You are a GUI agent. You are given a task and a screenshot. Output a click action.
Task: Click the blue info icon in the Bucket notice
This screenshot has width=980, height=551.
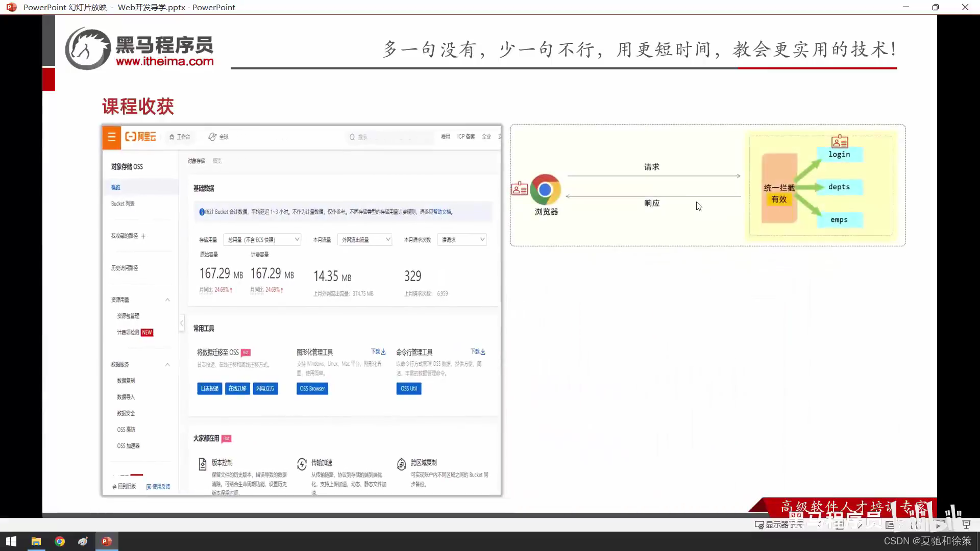pyautogui.click(x=202, y=212)
